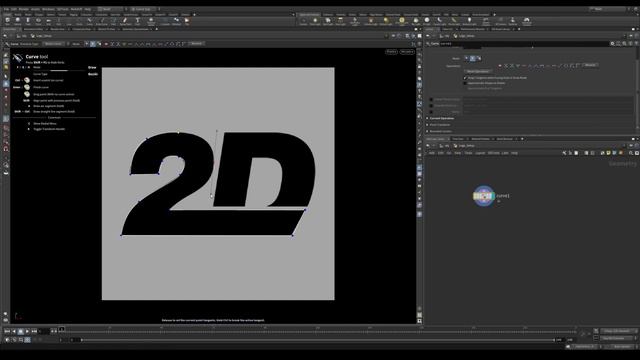
Task: Add a Camera from the lights shelf
Action: tap(303, 21)
